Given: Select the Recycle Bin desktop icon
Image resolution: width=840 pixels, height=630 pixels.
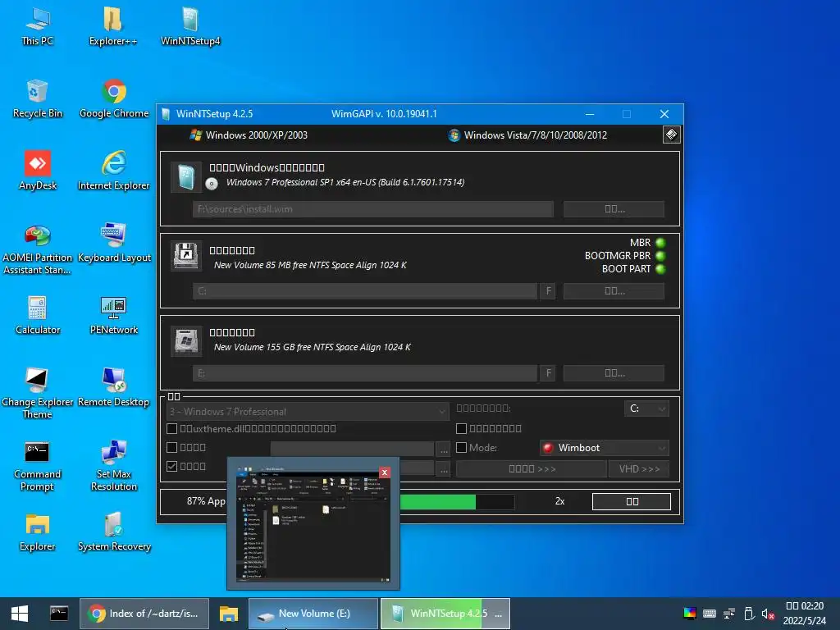Looking at the screenshot, I should (x=38, y=98).
